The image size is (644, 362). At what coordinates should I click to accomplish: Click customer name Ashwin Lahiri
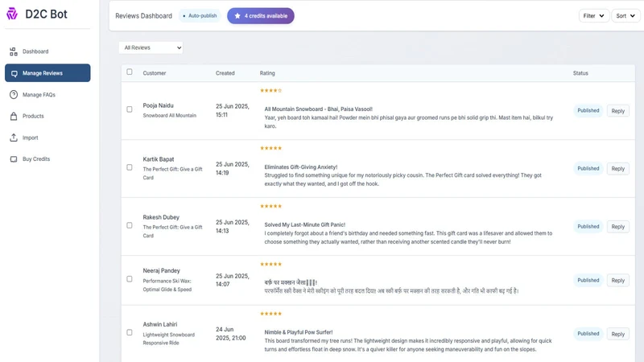pyautogui.click(x=160, y=324)
